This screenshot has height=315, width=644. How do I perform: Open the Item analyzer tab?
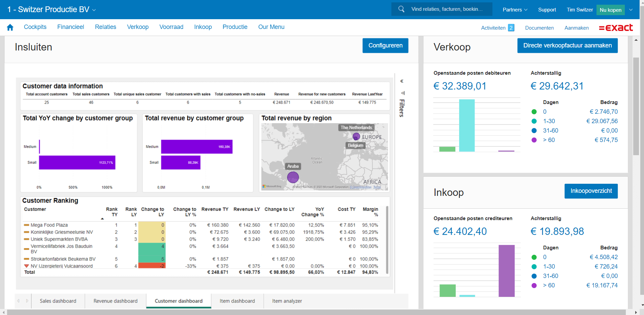(x=287, y=301)
